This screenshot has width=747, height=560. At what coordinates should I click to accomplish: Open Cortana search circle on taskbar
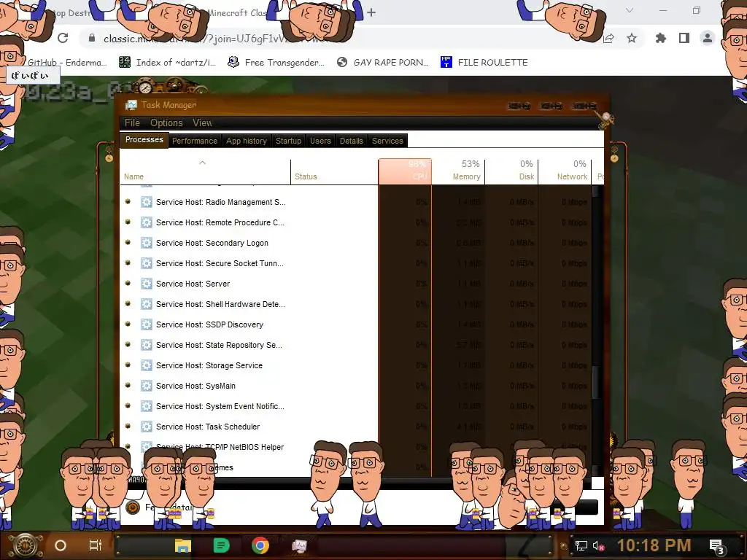pos(61,545)
